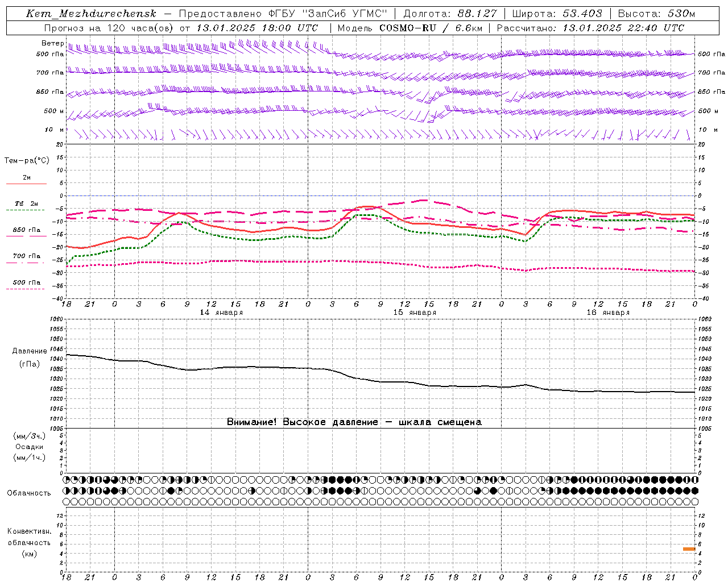The height and width of the screenshot is (582, 728).
Task: Click the '500 м' wind level label on left
Action: [54, 111]
